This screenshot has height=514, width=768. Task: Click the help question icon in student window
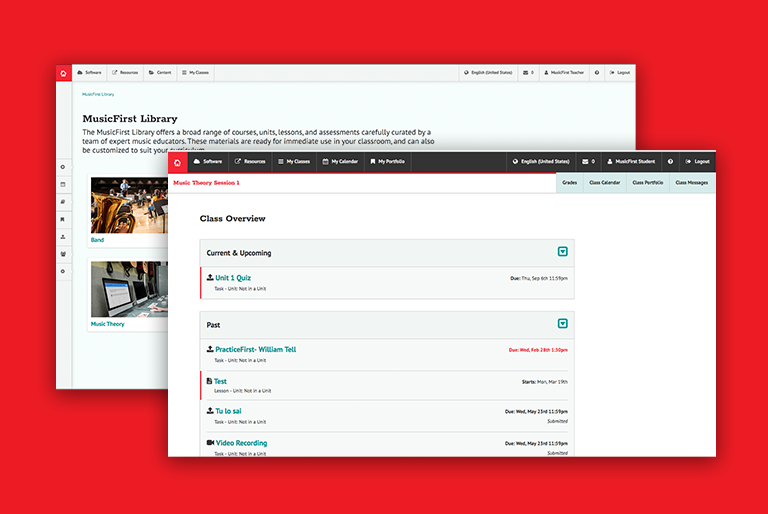670,162
